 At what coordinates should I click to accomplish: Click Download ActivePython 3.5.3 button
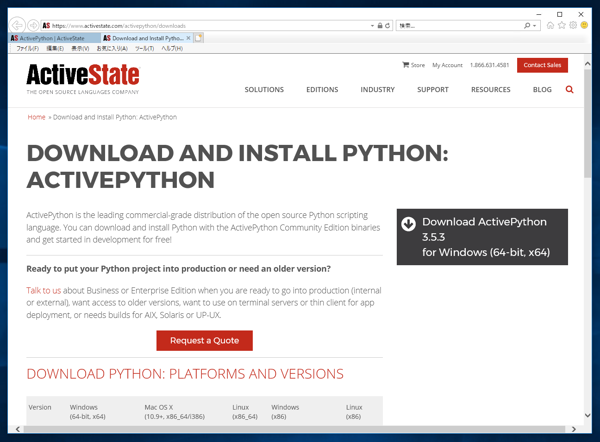click(x=482, y=237)
